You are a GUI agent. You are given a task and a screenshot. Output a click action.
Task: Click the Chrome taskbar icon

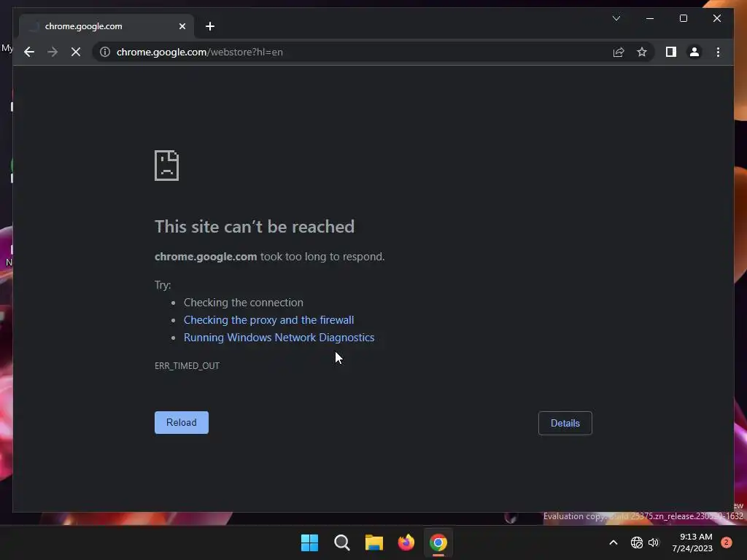point(438,542)
